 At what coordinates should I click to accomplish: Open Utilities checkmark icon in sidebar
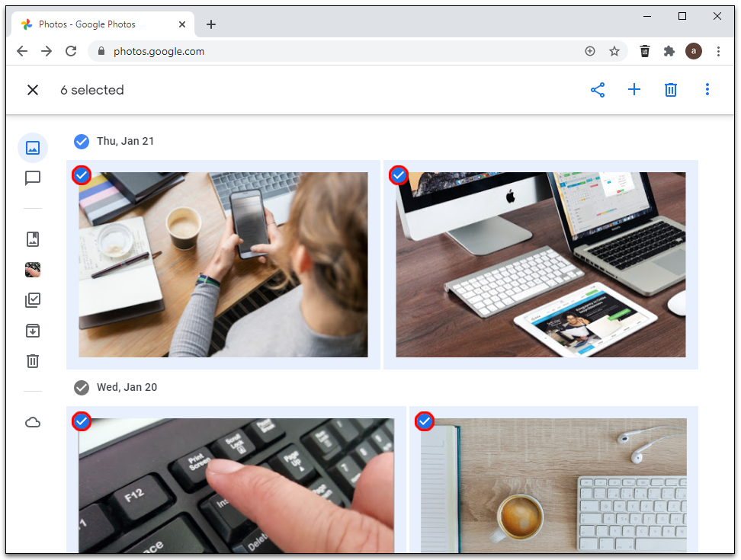(33, 300)
